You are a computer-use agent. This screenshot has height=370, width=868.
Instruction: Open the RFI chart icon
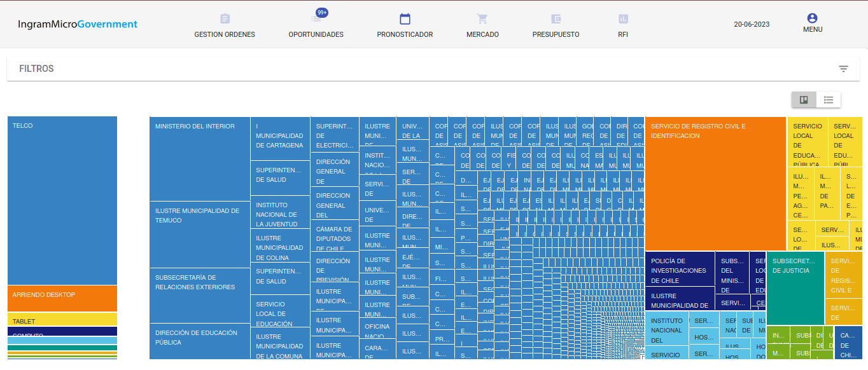coord(622,19)
